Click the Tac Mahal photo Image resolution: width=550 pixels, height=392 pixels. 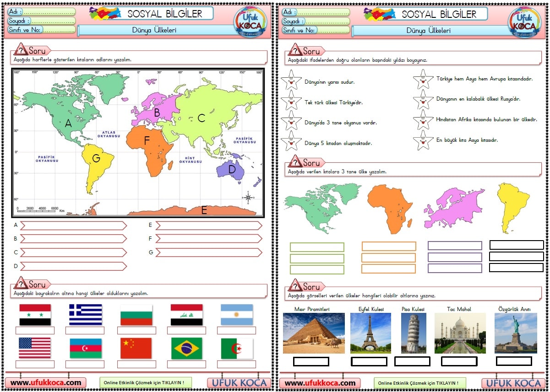pos(460,333)
